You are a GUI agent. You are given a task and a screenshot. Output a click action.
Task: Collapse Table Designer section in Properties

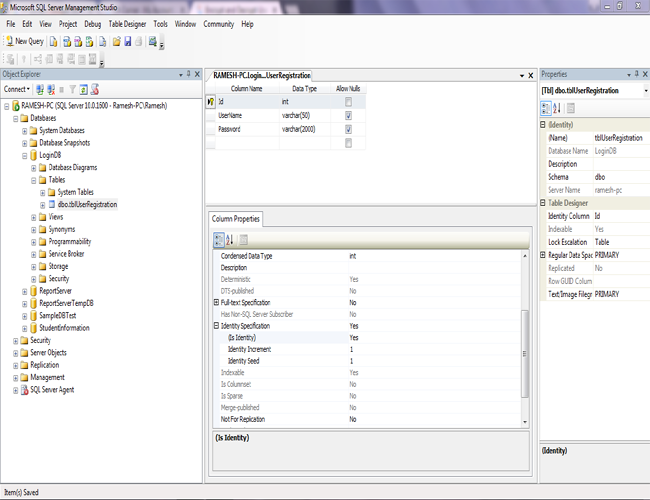pos(543,203)
